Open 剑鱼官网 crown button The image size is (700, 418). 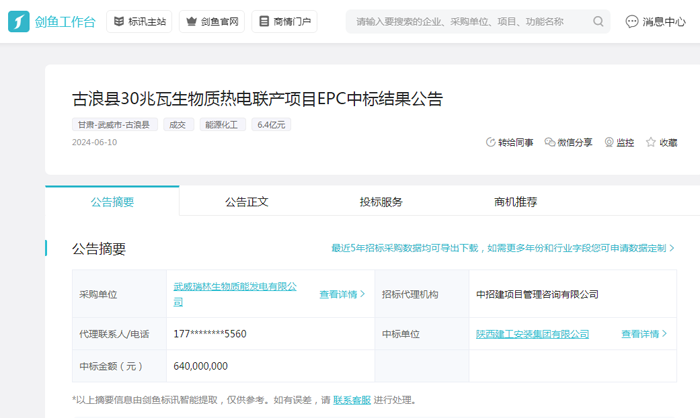pyautogui.click(x=212, y=21)
